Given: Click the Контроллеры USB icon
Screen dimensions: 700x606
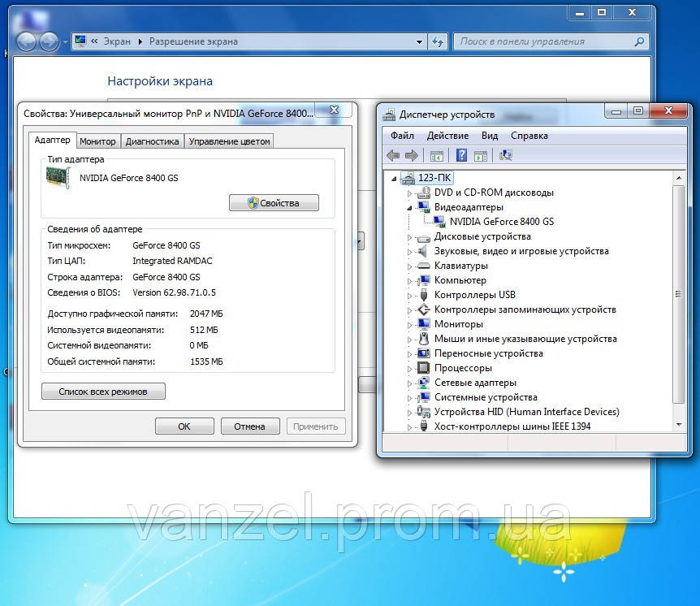Looking at the screenshot, I should click(424, 295).
